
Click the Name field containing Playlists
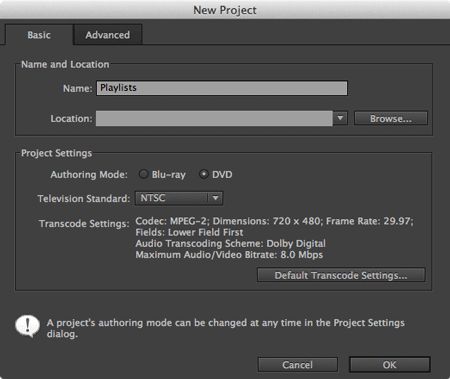pos(222,88)
